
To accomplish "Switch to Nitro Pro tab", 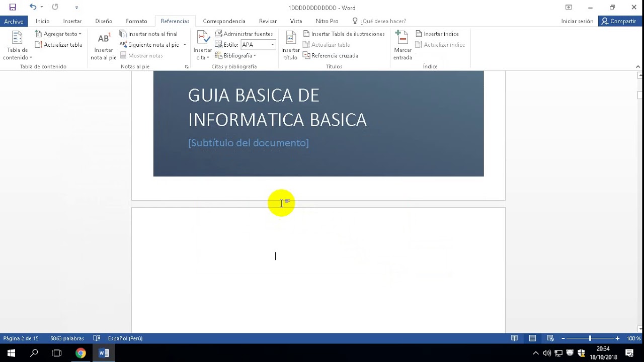I will (x=327, y=21).
